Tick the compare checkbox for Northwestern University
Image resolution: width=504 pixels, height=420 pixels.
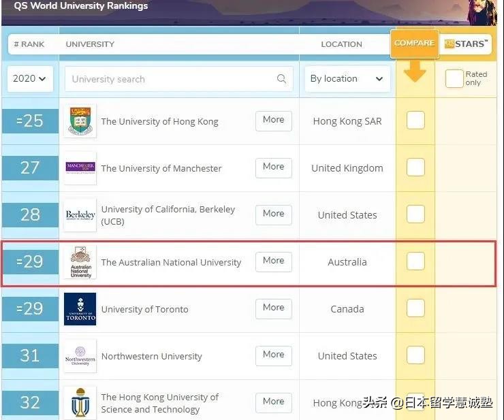pyautogui.click(x=415, y=355)
